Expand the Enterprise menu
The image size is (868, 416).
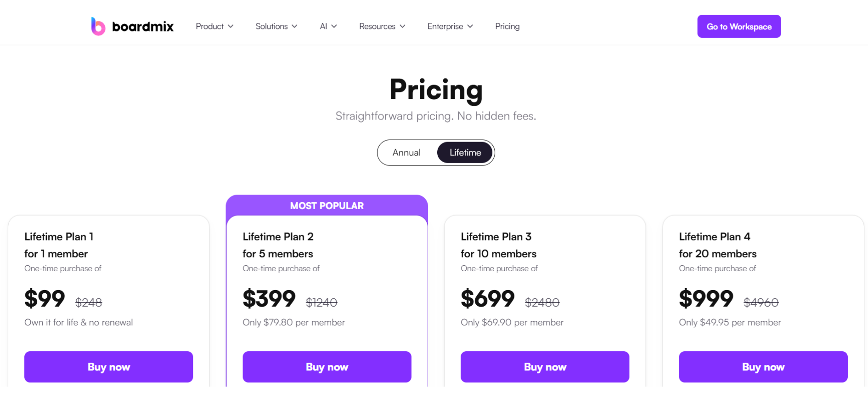(450, 27)
